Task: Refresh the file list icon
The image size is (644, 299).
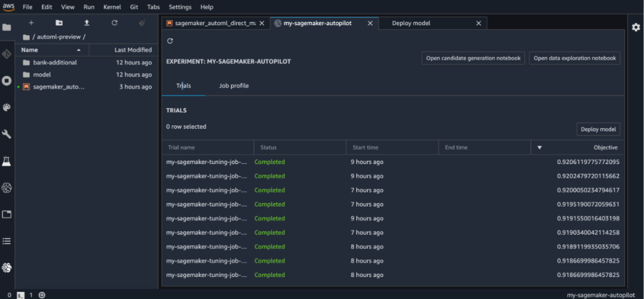Action: click(x=114, y=23)
